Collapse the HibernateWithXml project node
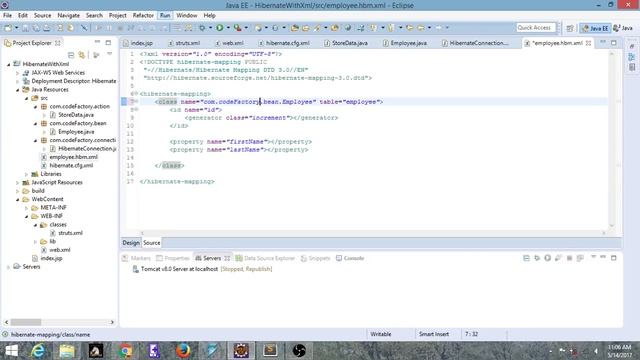The width and height of the screenshot is (640, 360). click(9, 64)
